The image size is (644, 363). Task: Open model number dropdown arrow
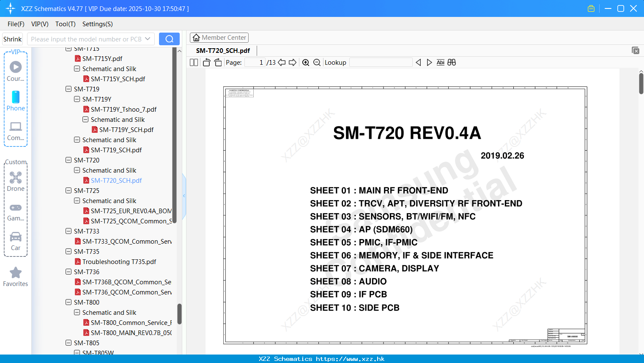[148, 39]
